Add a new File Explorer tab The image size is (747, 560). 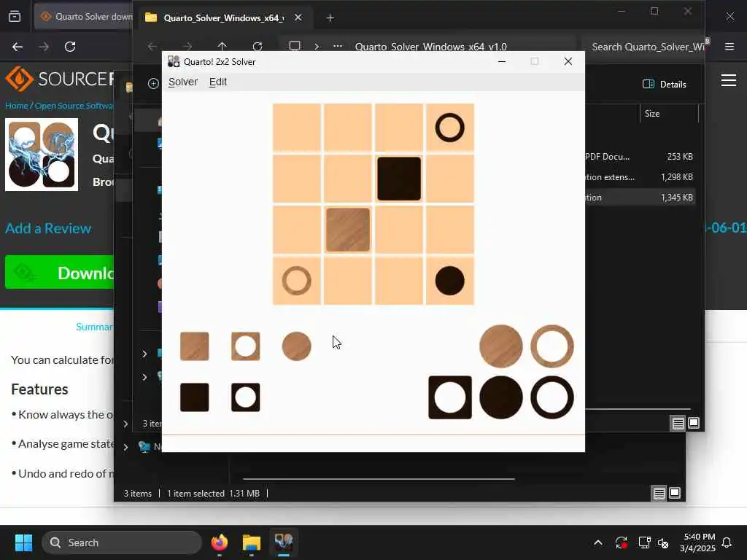pyautogui.click(x=330, y=17)
